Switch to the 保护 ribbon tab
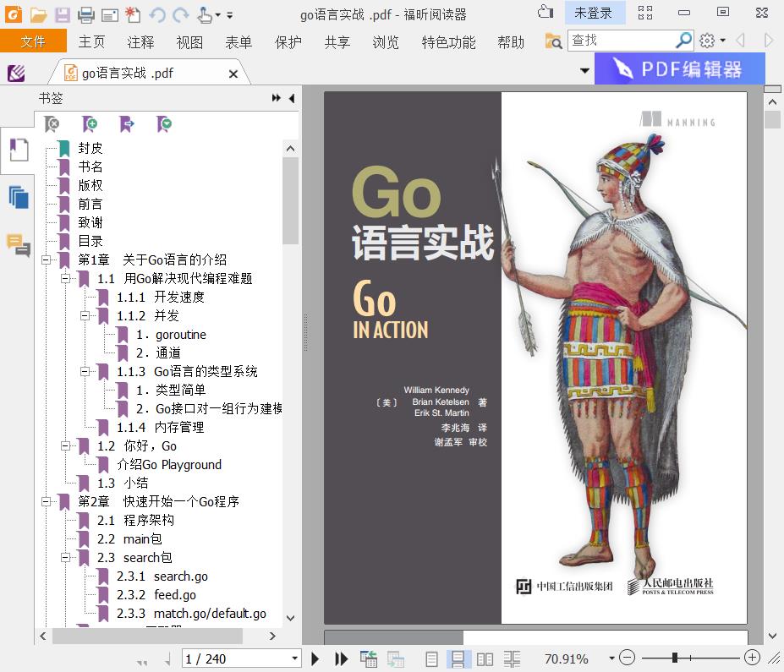 288,41
